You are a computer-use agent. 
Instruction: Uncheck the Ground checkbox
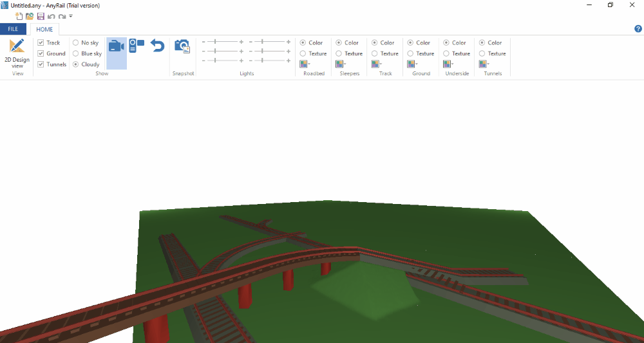point(41,53)
